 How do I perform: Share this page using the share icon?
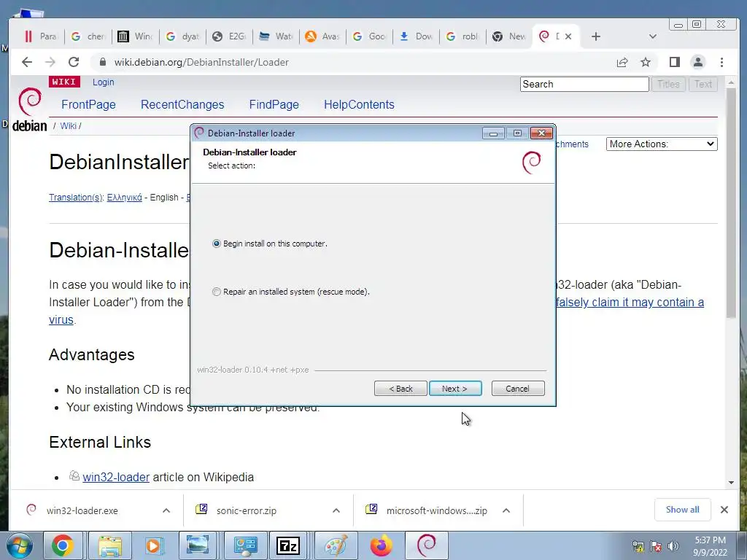(x=622, y=63)
